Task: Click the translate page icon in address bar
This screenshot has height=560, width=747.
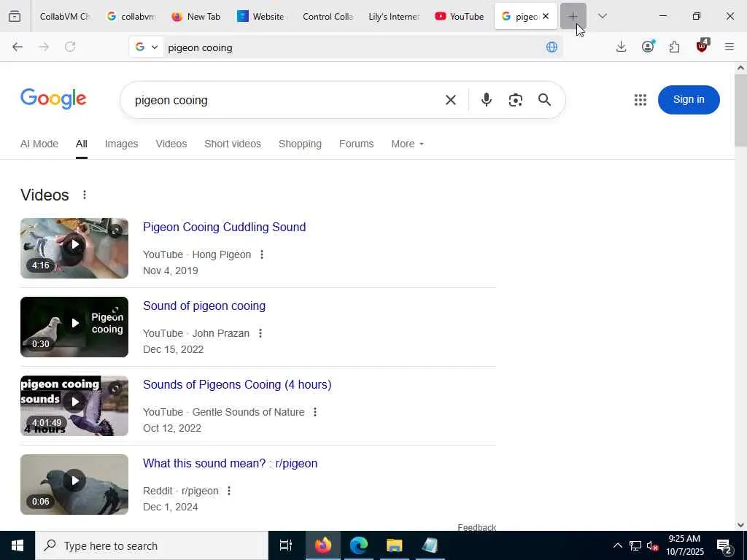Action: pos(551,47)
